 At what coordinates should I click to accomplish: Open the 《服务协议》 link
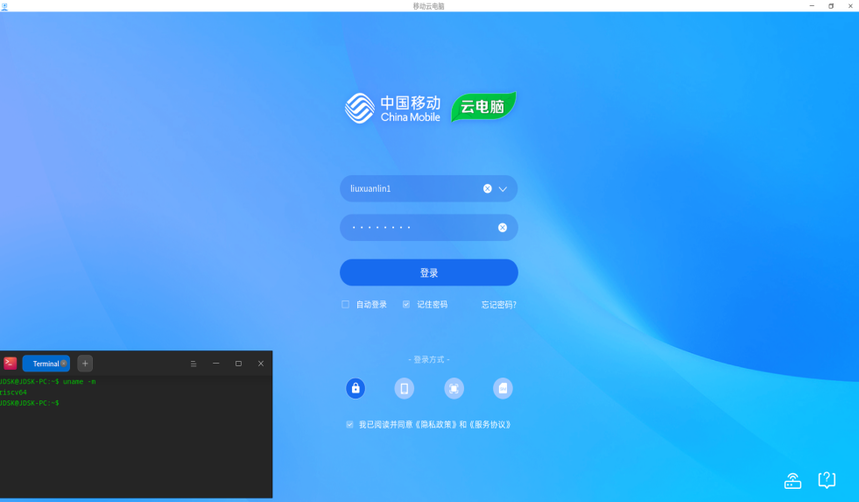coord(490,425)
